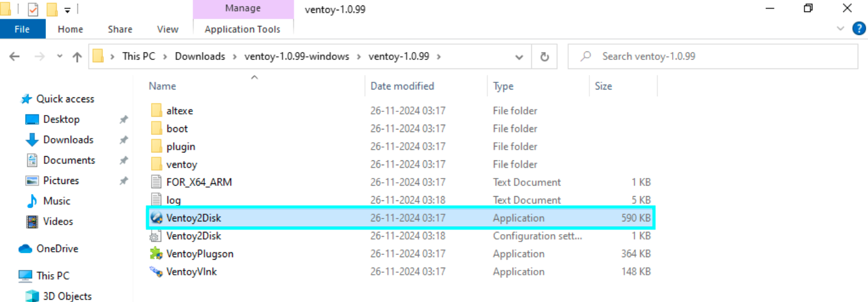The height and width of the screenshot is (302, 868).
Task: Select the Ventoy2Disk configuration settings file icon
Action: [x=157, y=236]
